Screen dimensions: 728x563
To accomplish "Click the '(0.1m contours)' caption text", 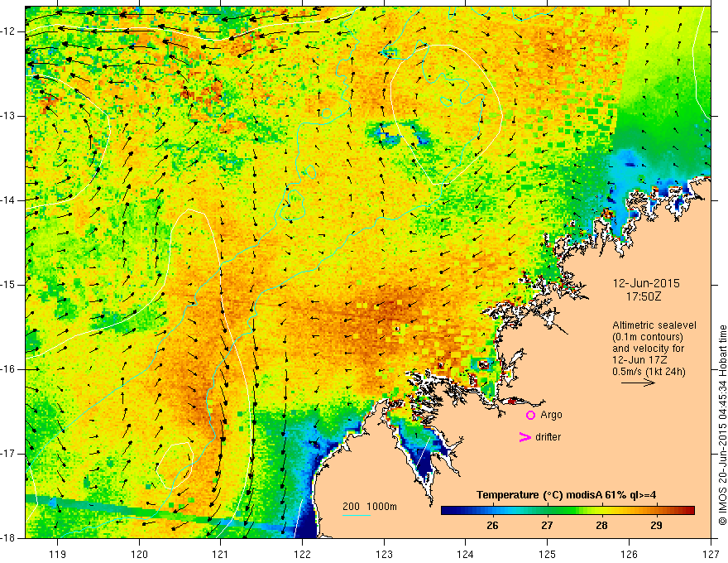I will [648, 337].
